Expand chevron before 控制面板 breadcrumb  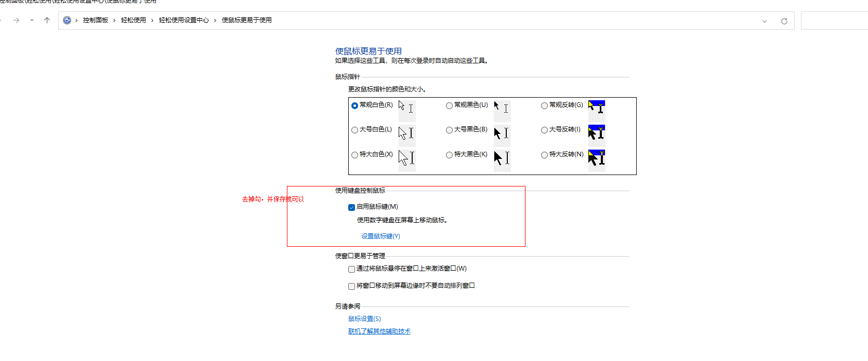click(76, 20)
